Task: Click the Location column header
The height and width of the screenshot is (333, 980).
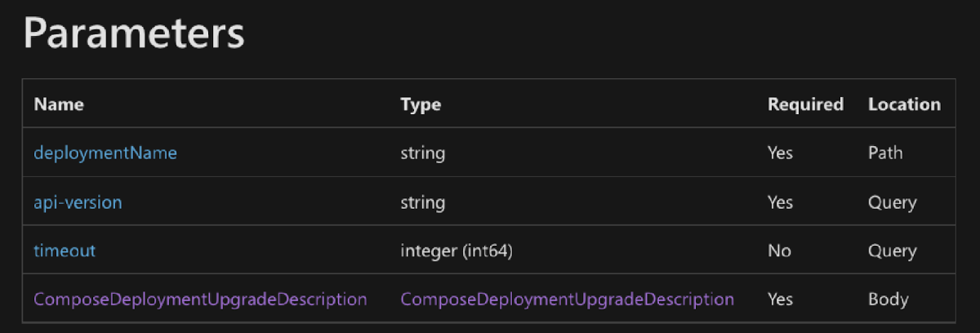Action: click(x=904, y=104)
